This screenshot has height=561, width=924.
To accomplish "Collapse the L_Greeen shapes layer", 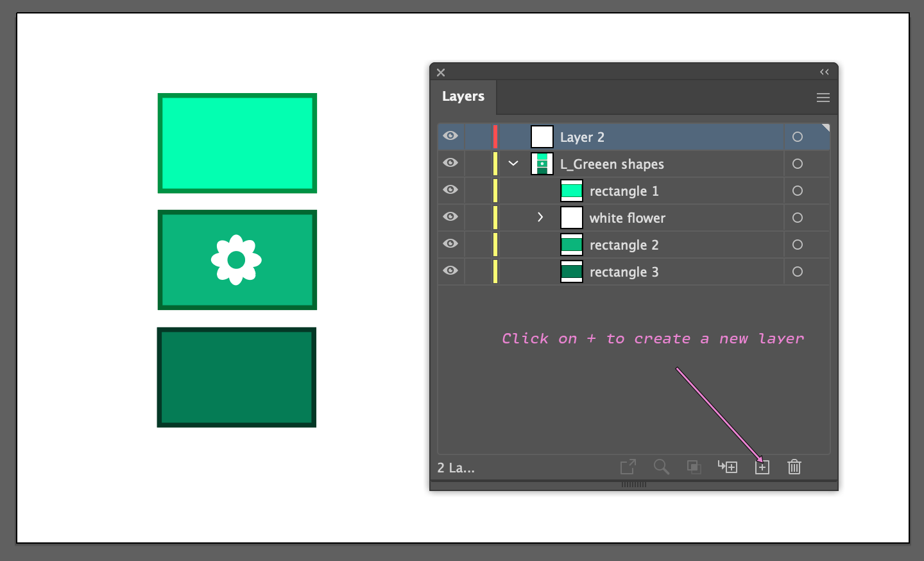I will pos(513,164).
